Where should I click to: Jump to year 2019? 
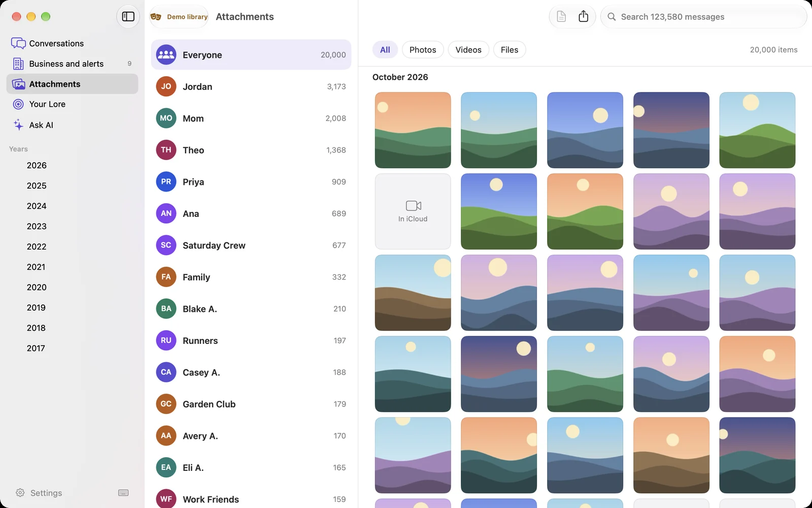(36, 307)
